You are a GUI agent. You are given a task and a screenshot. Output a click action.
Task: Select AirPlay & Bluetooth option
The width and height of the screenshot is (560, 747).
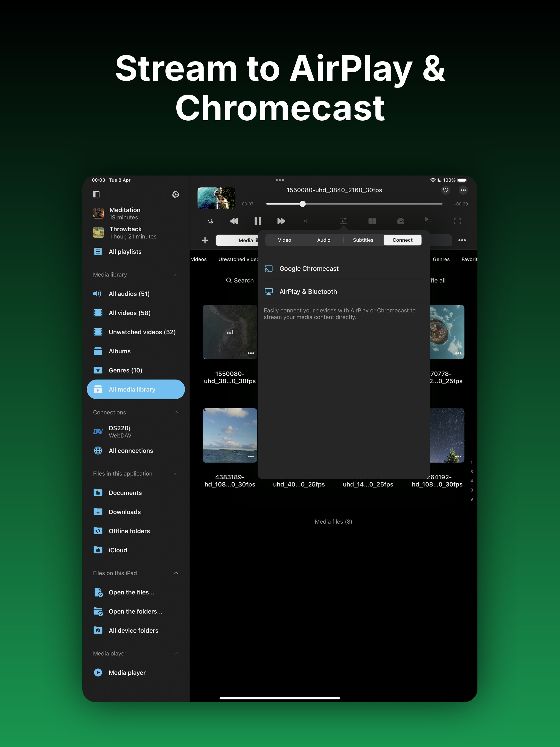pos(308,291)
